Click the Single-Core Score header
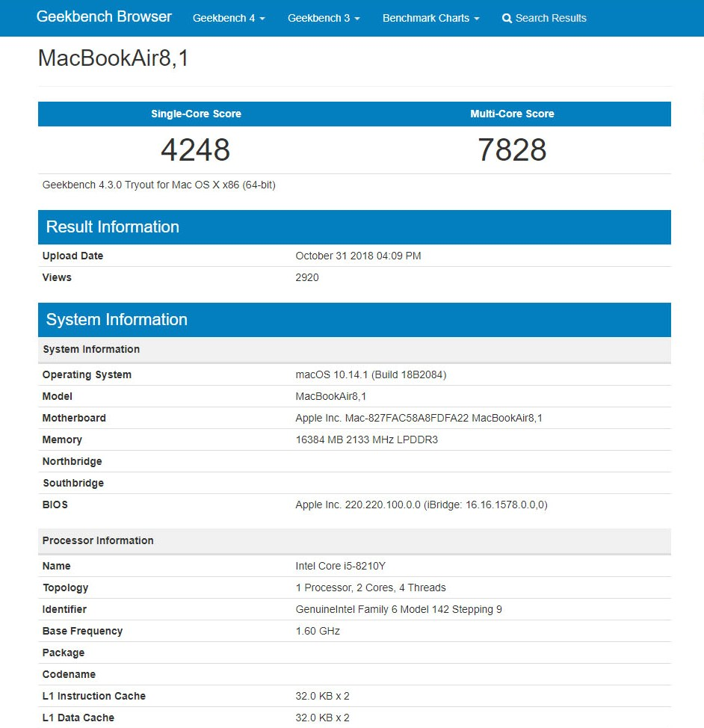The width and height of the screenshot is (704, 728). pos(196,114)
